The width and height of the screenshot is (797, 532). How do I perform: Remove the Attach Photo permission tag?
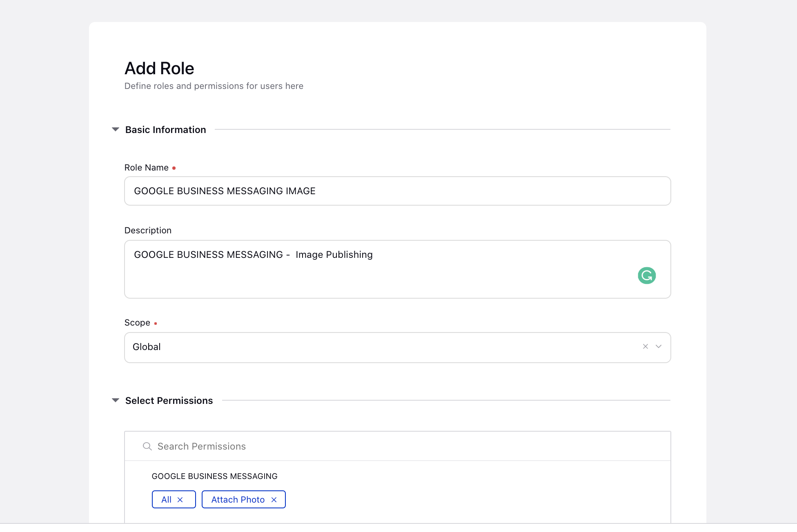click(274, 500)
